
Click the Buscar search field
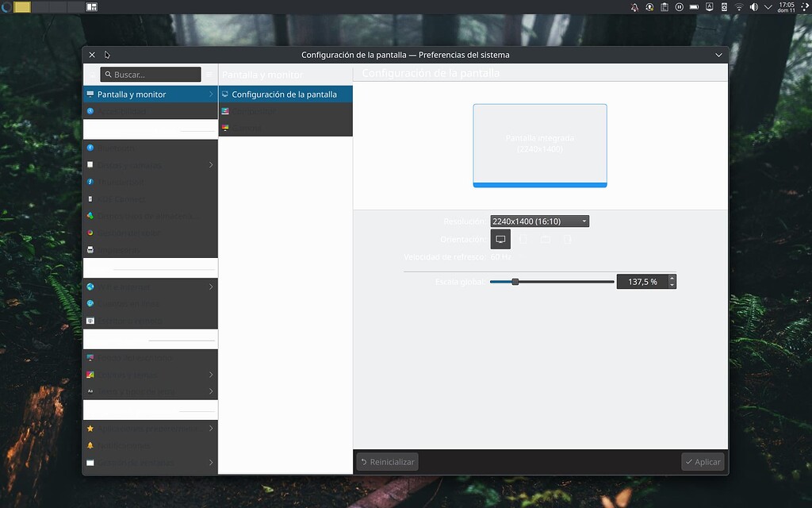click(151, 74)
